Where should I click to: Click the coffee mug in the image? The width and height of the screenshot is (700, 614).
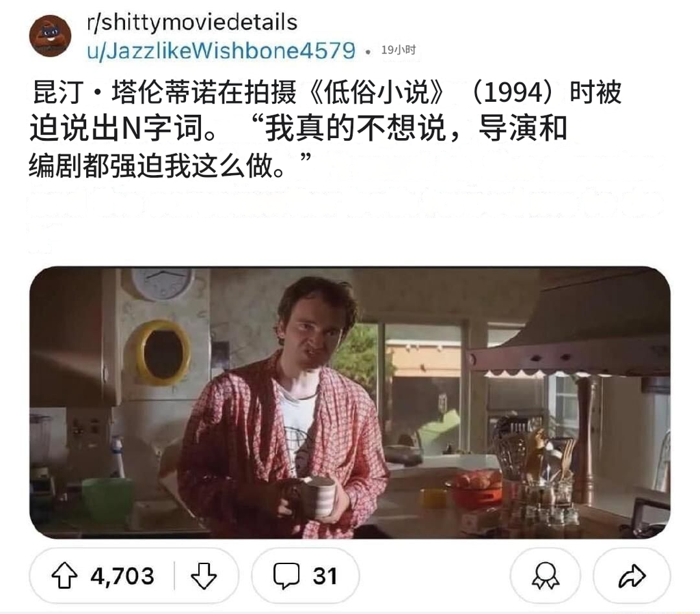(x=320, y=496)
